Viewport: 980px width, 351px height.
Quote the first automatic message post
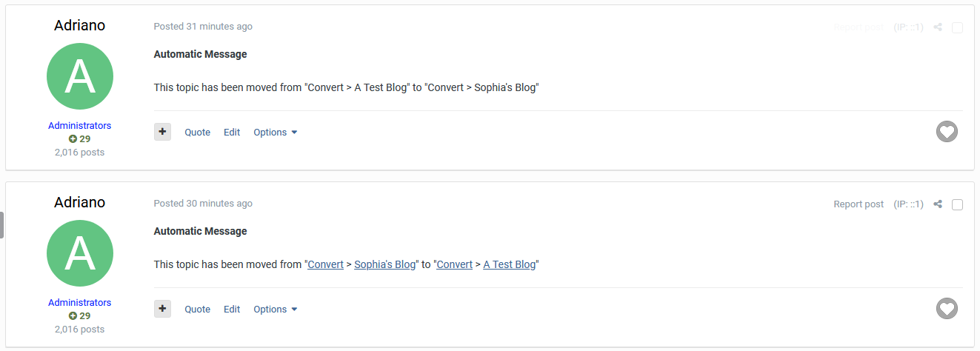point(197,133)
